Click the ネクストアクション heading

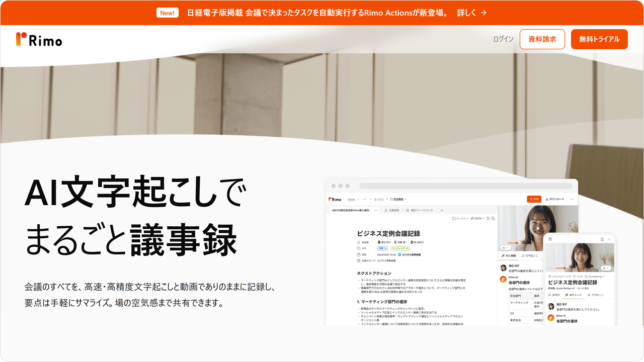pyautogui.click(x=374, y=273)
